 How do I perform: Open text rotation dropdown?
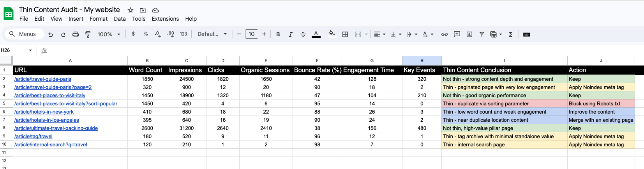[428, 34]
